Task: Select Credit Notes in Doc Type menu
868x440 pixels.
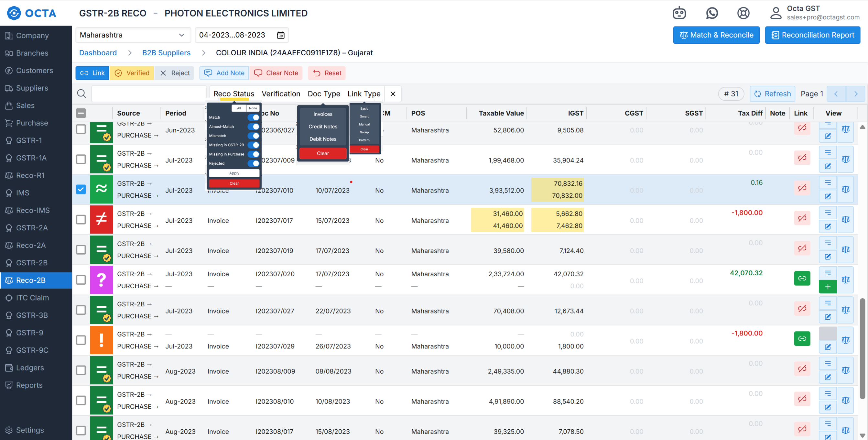Action: click(322, 127)
